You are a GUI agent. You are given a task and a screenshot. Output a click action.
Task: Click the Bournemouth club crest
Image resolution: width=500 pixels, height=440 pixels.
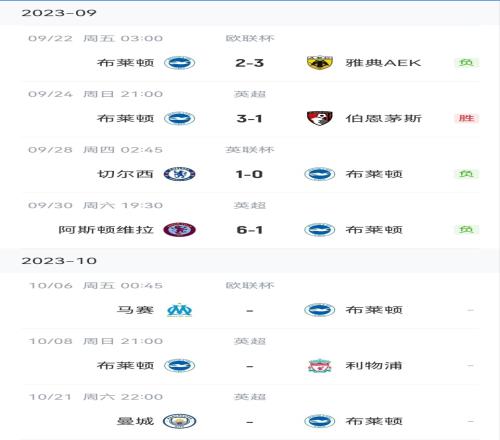click(320, 118)
